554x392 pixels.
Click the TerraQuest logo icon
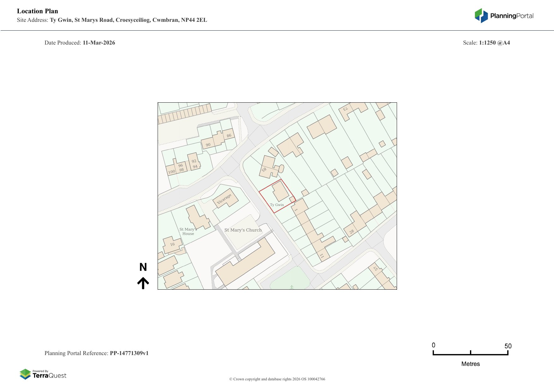point(25,374)
